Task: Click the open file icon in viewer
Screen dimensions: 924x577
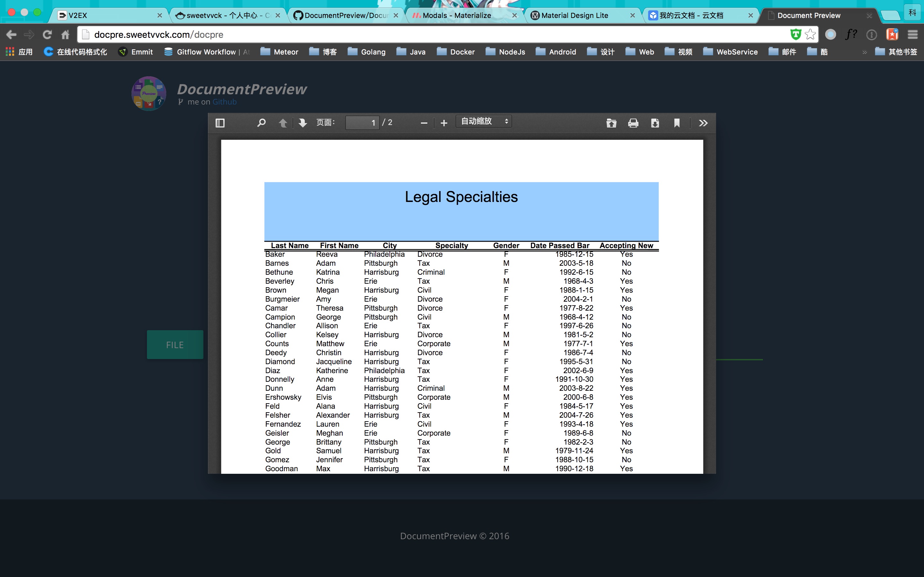Action: click(611, 123)
